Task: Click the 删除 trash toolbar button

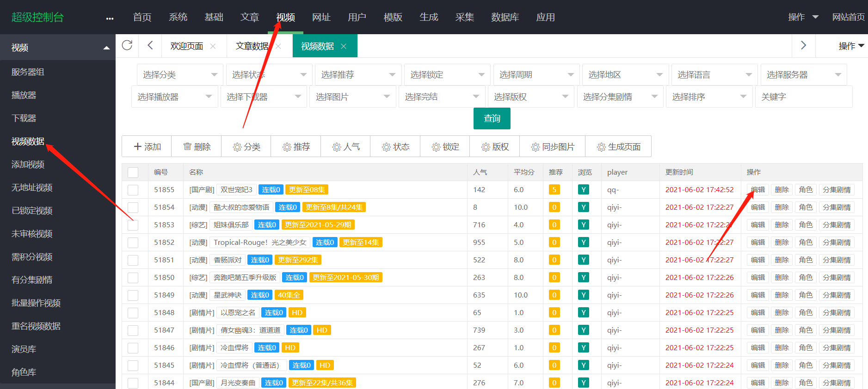Action: pos(197,146)
